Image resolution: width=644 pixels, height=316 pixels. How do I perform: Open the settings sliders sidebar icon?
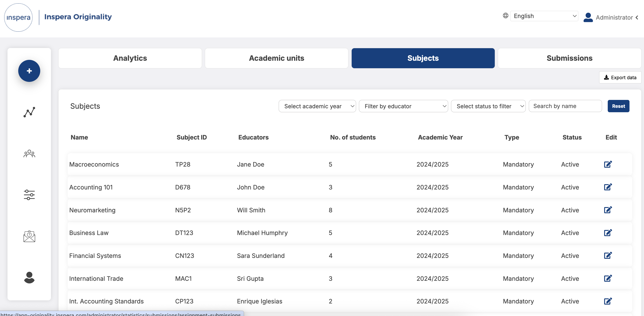(29, 195)
